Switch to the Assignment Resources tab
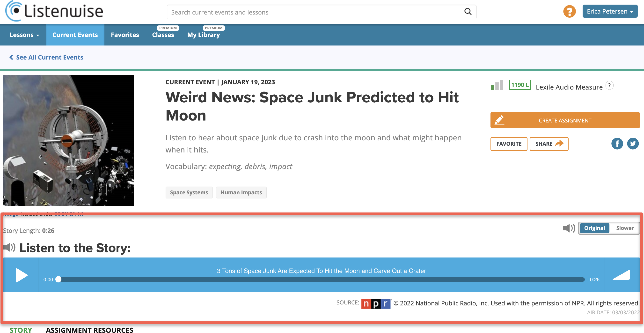 coord(89,330)
